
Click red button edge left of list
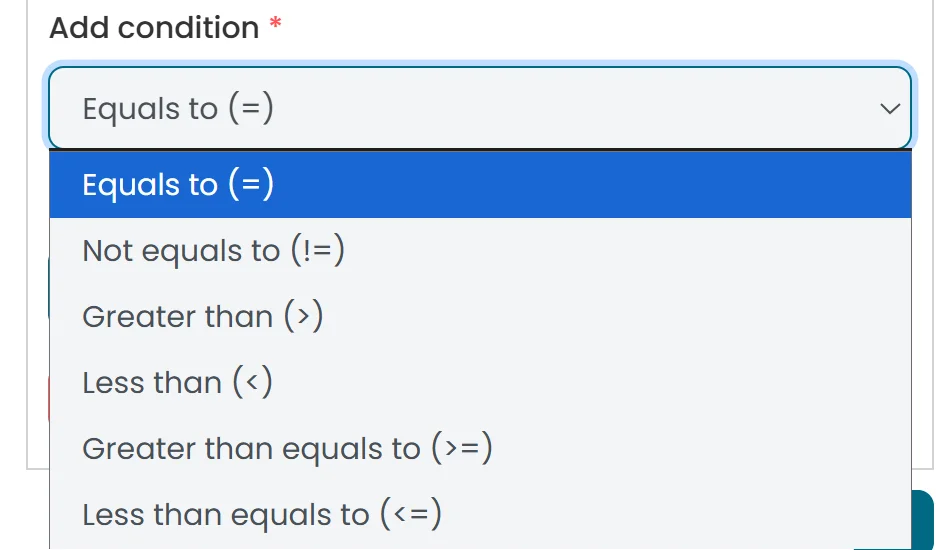tap(47, 399)
